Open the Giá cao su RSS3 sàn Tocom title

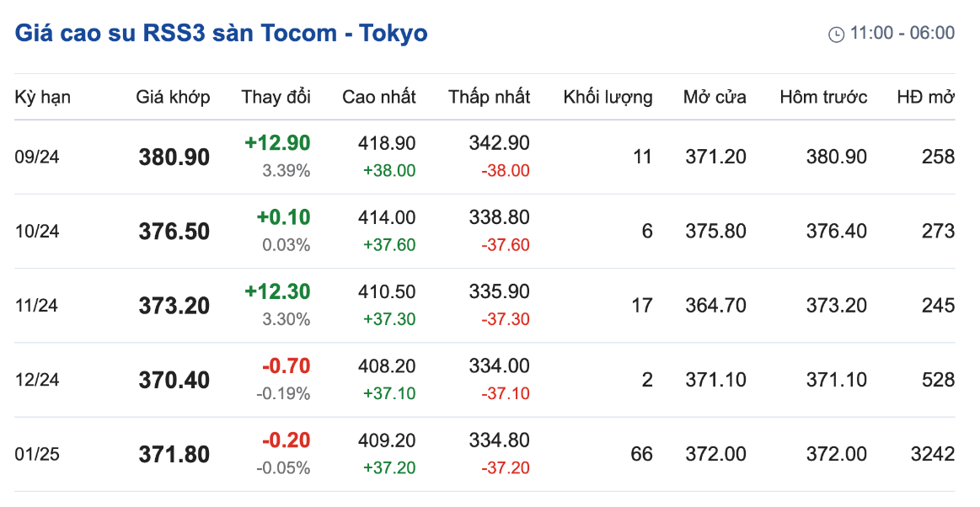click(222, 33)
